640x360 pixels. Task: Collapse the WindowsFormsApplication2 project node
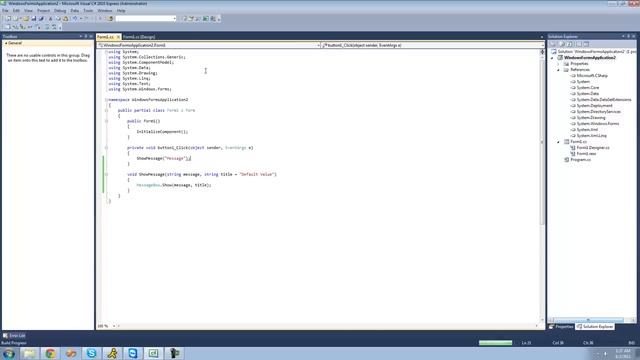[553, 58]
